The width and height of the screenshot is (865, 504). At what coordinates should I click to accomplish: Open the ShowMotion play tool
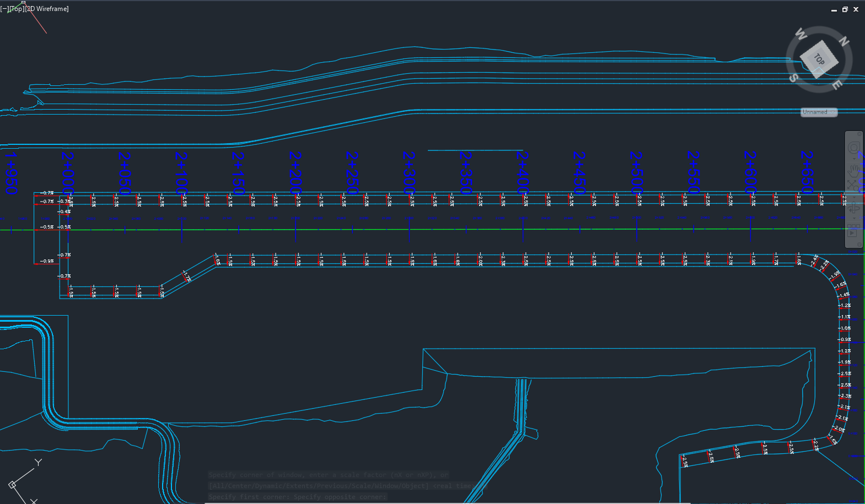coord(853,230)
